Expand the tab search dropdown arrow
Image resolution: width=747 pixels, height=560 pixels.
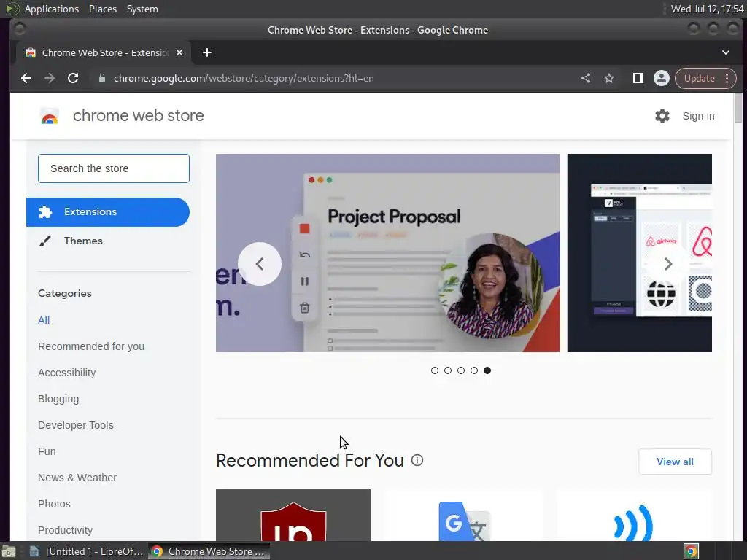[726, 52]
